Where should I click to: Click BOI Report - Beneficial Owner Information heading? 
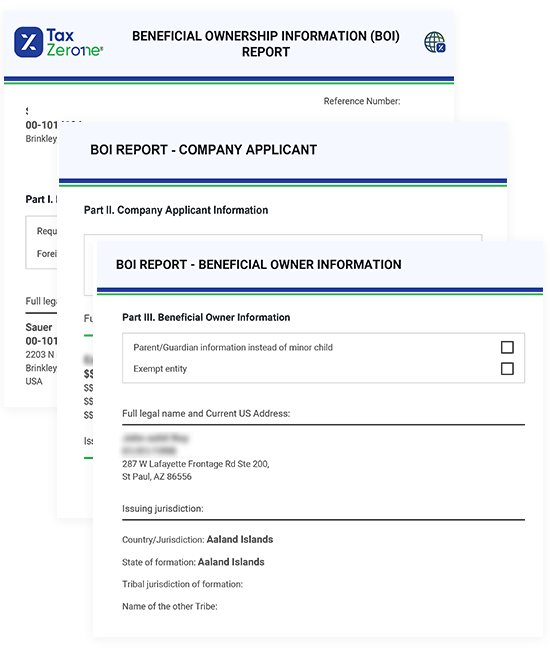pos(259,264)
